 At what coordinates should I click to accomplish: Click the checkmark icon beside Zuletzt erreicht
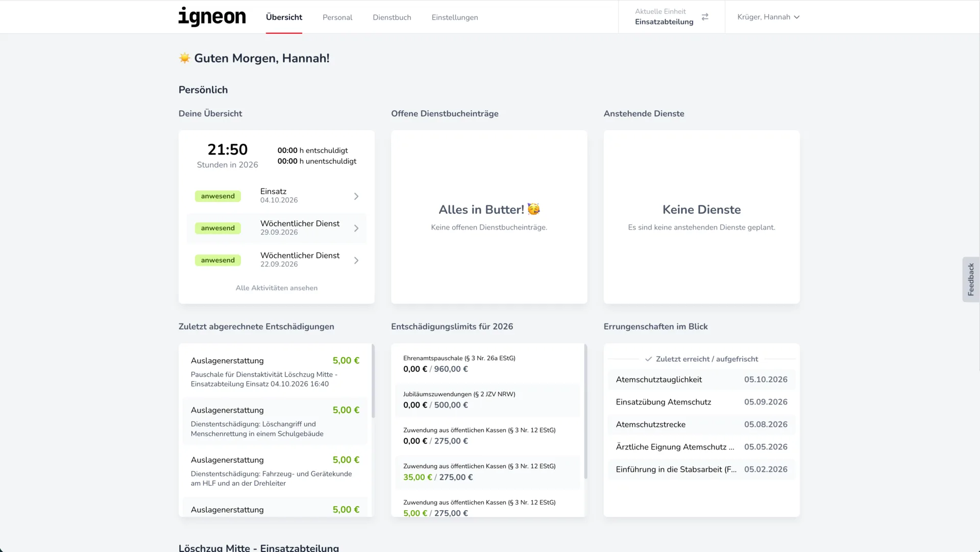coord(648,359)
